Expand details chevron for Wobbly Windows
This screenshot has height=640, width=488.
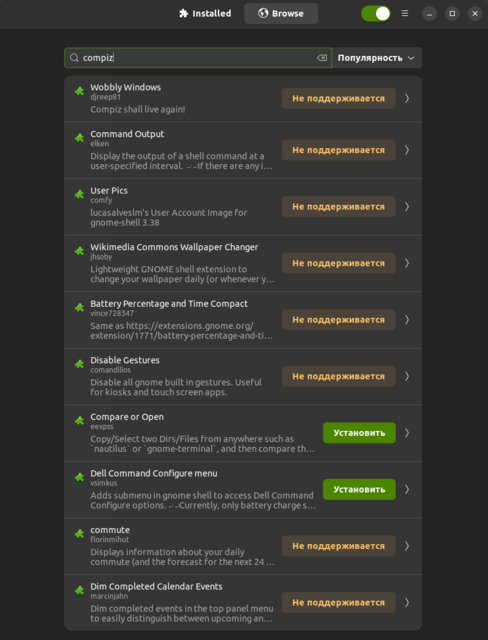407,98
